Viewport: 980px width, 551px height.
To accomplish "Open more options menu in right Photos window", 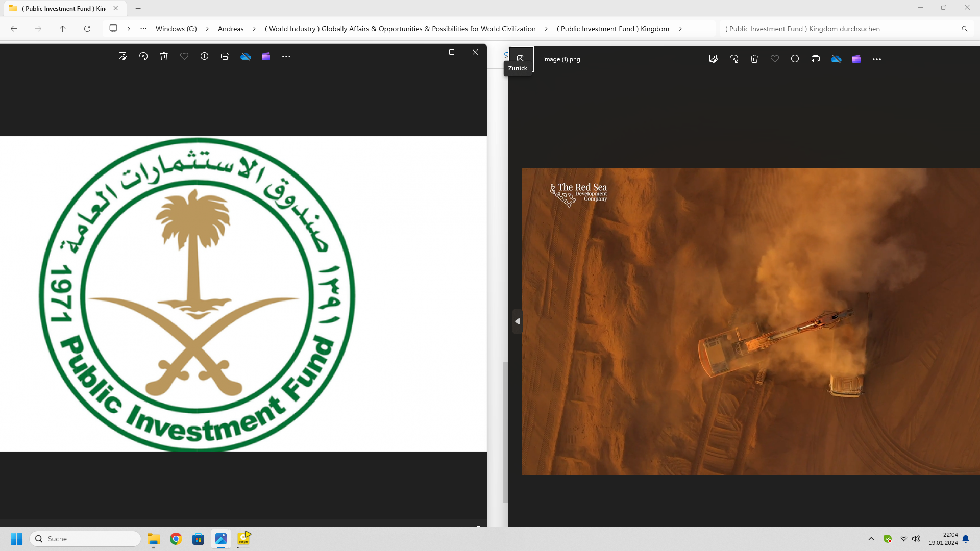I will point(877,59).
